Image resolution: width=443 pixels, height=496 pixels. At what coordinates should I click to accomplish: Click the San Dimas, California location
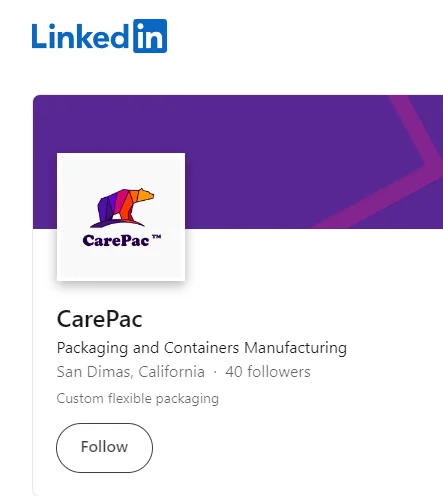click(131, 372)
